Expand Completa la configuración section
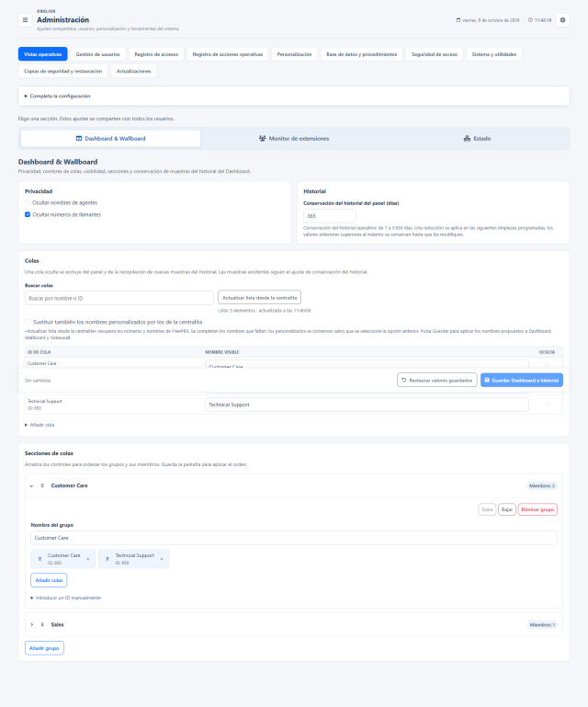The width and height of the screenshot is (588, 707). click(x=57, y=96)
